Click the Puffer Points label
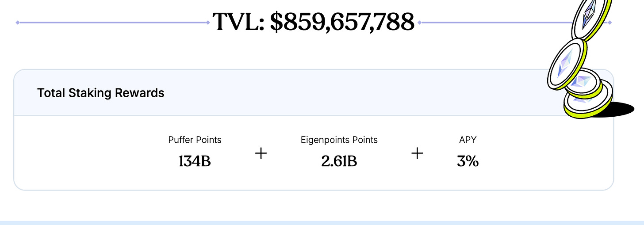Viewport: 644px width, 225px height. (195, 140)
